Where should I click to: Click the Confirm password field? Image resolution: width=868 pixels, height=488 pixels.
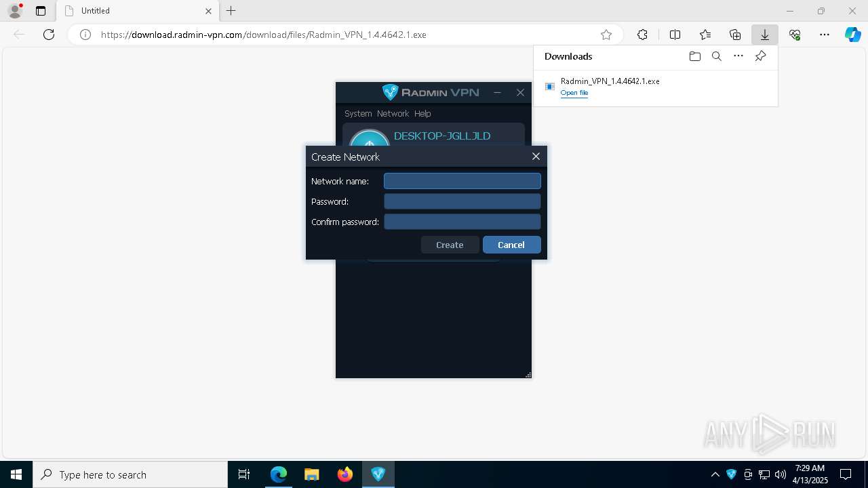(462, 222)
